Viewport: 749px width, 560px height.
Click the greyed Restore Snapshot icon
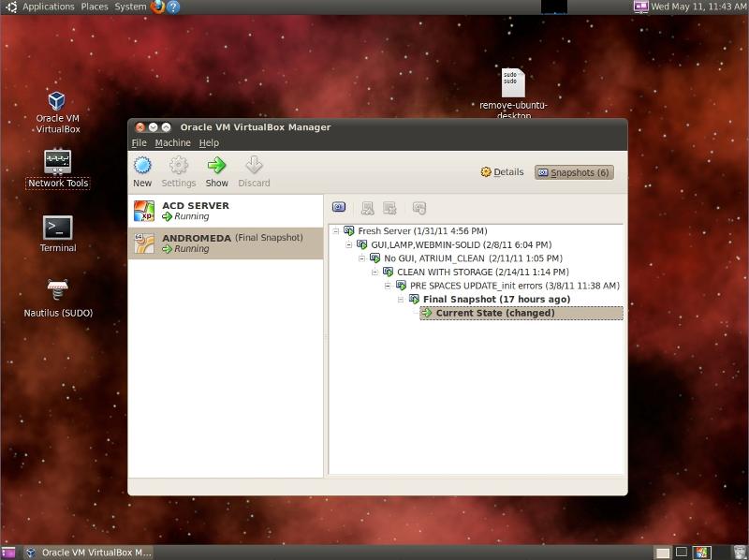pyautogui.click(x=367, y=208)
